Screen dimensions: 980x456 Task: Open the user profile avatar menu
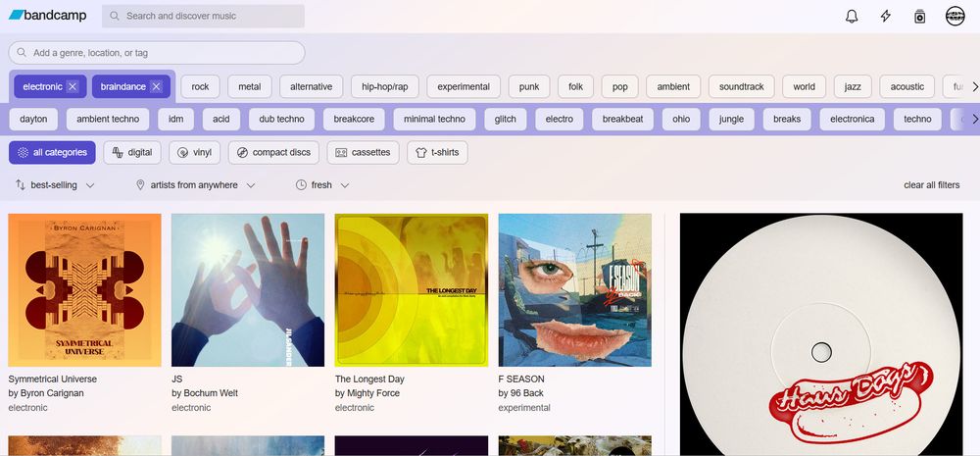coord(955,17)
